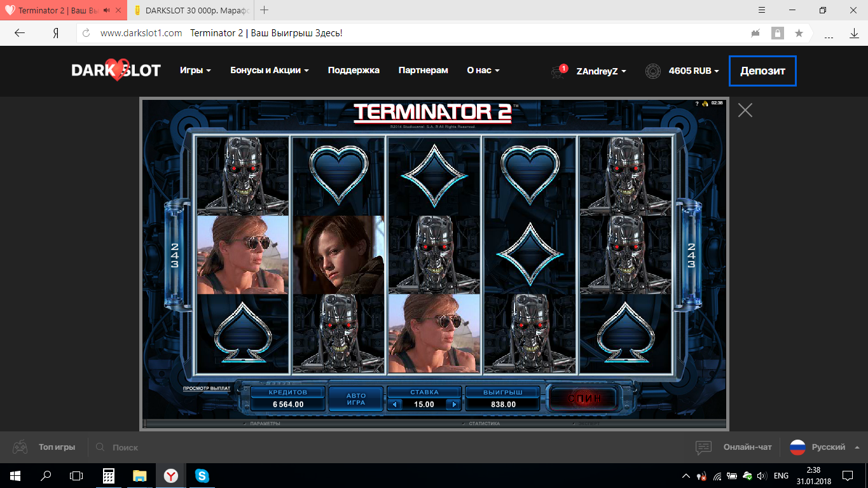Viewport: 868px width, 488px height.
Task: Open the game help question mark
Action: click(x=697, y=102)
